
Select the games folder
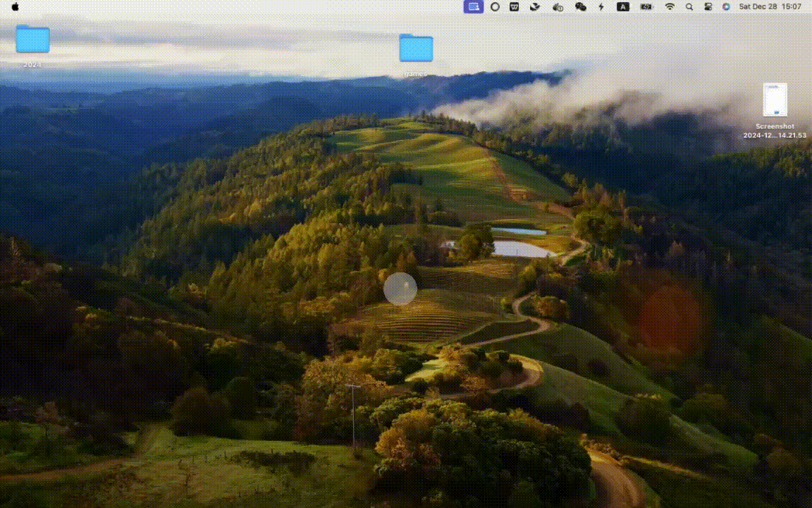tap(416, 48)
